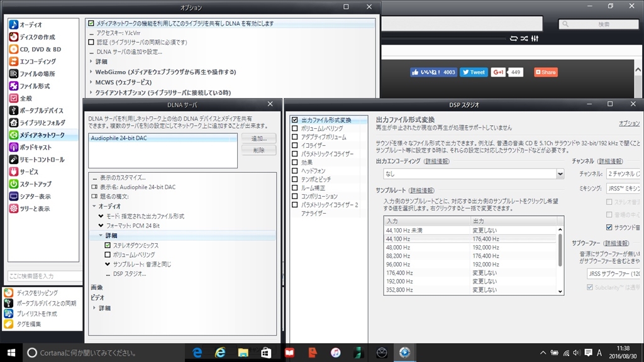Click the スタートアップ power icon

14,184
